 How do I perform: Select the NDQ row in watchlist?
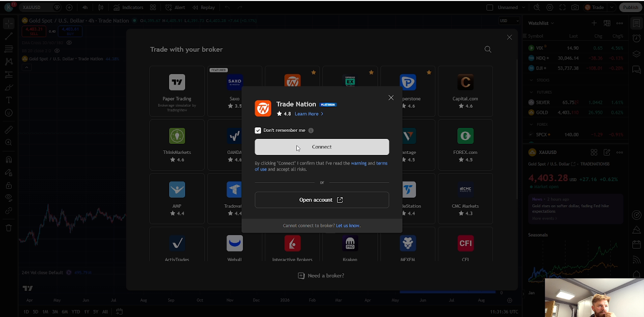click(576, 58)
